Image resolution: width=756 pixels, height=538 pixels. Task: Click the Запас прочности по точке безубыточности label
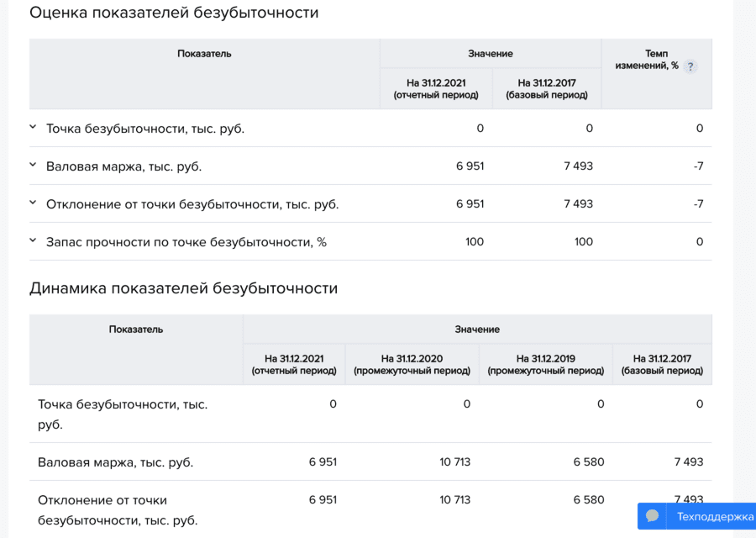[186, 242]
